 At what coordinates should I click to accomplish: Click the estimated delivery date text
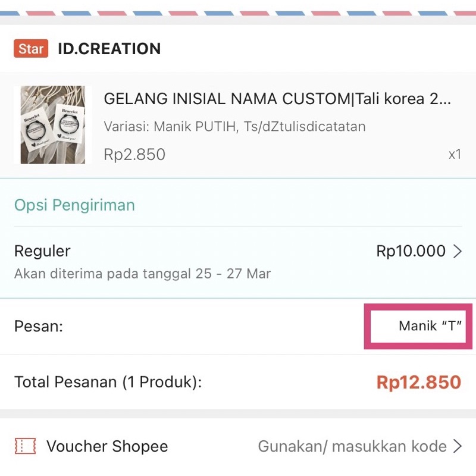coord(142,274)
